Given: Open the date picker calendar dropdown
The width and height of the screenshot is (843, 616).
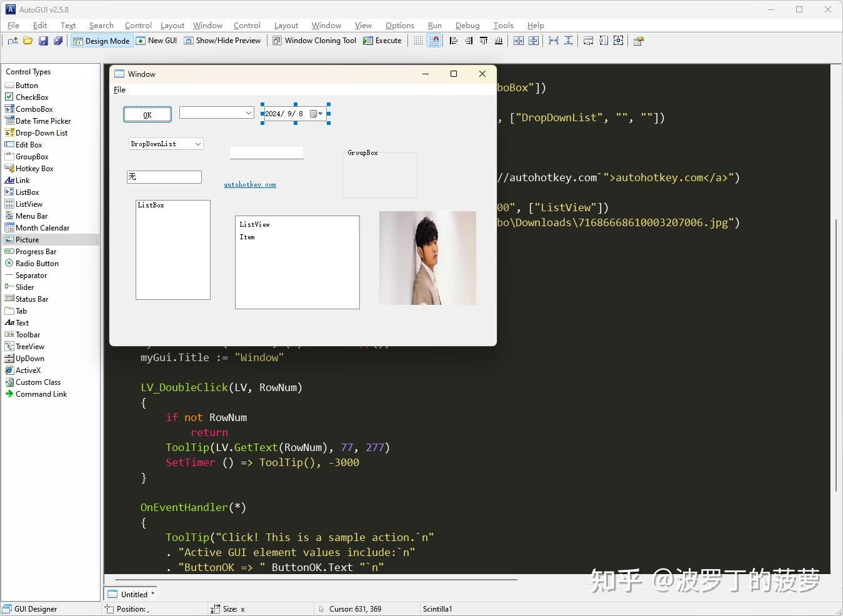Looking at the screenshot, I should click(316, 114).
